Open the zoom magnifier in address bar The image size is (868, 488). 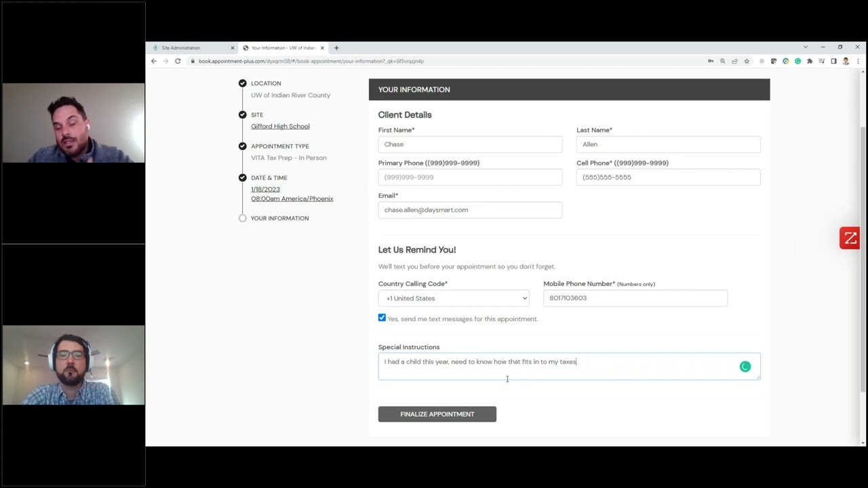pos(722,61)
